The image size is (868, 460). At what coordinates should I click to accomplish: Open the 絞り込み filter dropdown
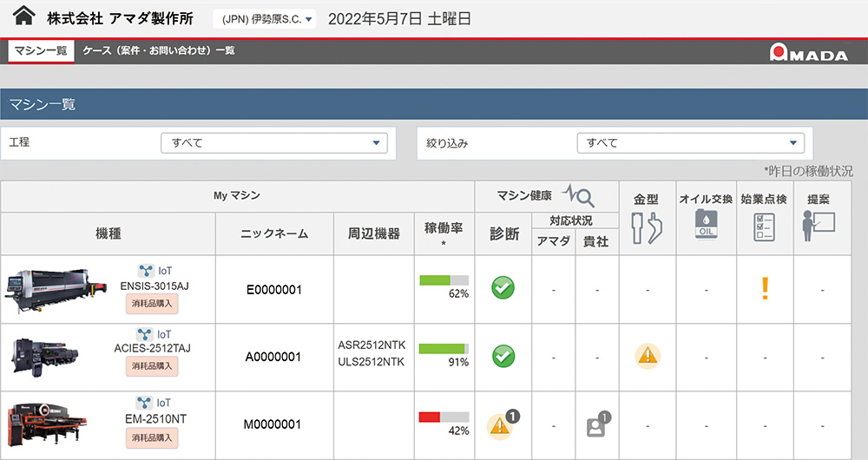[x=690, y=143]
